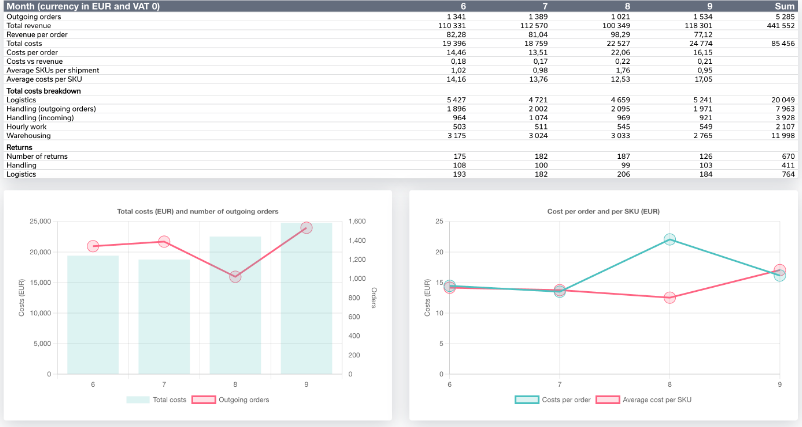Click 'Warehousing' row label
This screenshot has width=802, height=427.
click(29, 136)
